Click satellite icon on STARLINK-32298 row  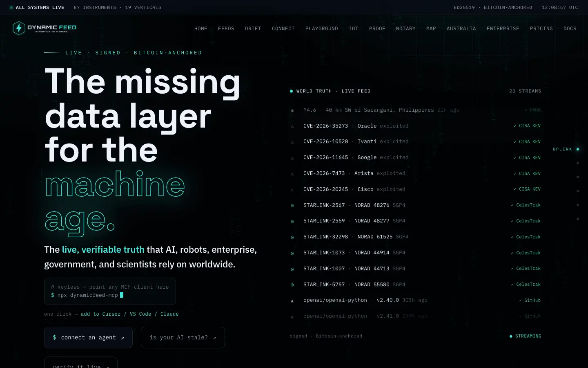tap(292, 237)
